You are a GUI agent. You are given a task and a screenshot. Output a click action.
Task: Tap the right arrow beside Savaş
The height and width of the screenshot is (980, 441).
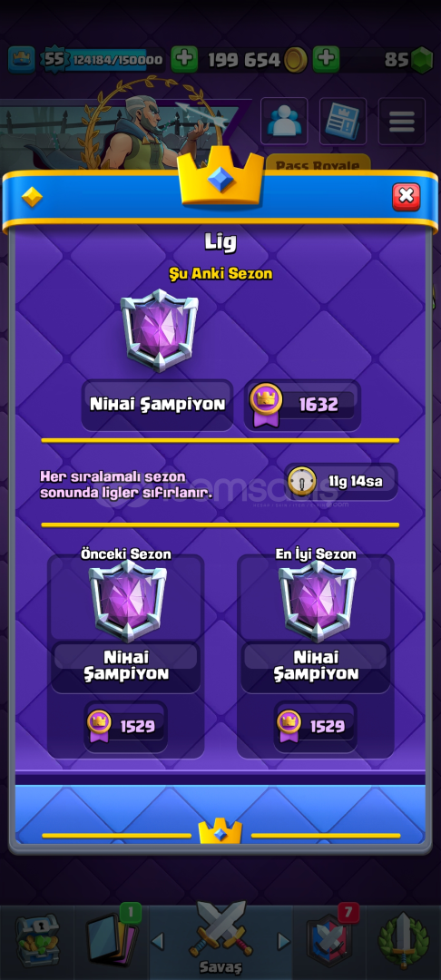[284, 941]
